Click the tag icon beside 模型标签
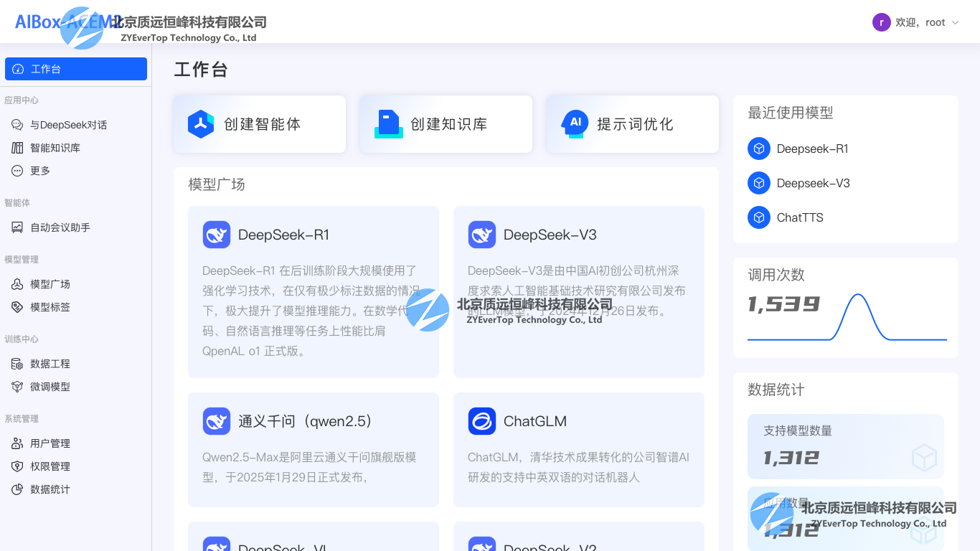Image resolution: width=980 pixels, height=551 pixels. point(17,307)
